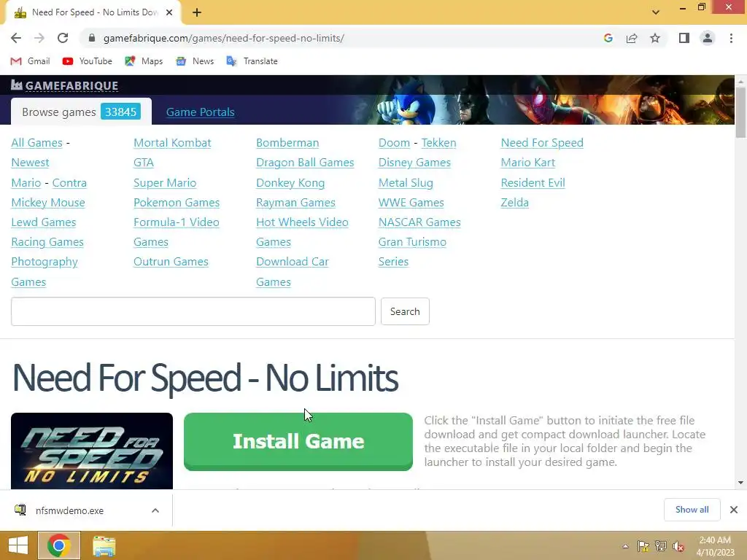Click the Chrome taskbar icon
The width and height of the screenshot is (747, 560).
(x=58, y=545)
